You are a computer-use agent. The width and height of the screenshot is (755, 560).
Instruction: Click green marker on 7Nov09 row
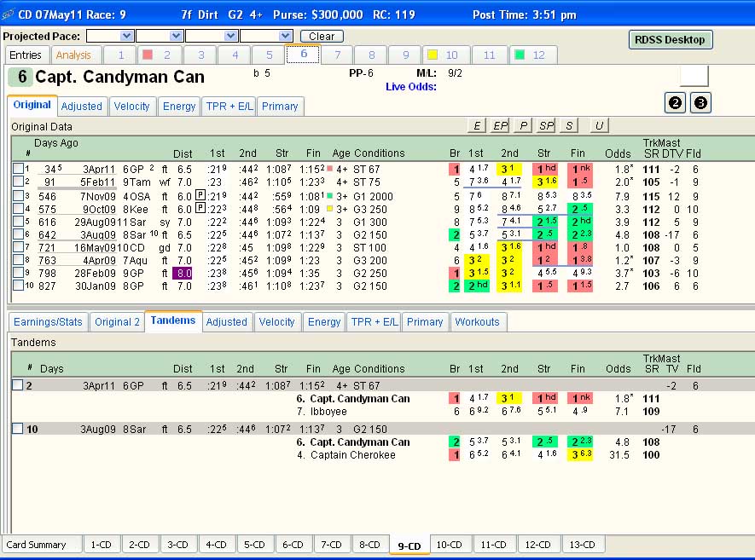(x=330, y=195)
